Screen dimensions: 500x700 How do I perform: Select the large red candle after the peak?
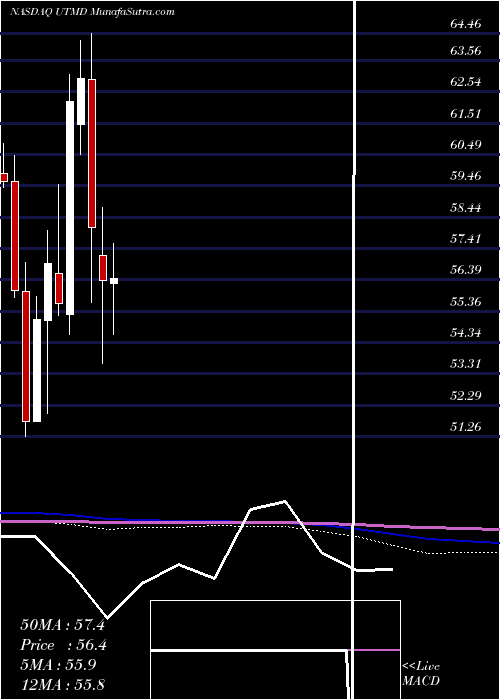pyautogui.click(x=92, y=154)
